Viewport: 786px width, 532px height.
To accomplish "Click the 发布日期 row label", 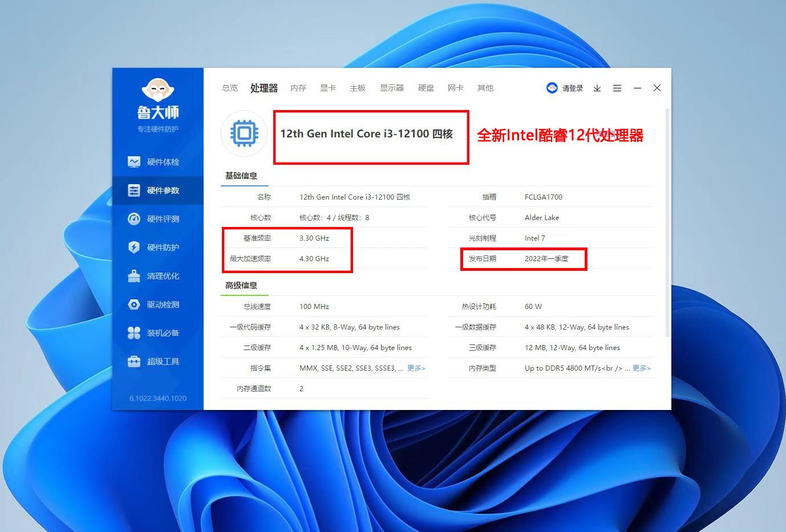I will [483, 259].
